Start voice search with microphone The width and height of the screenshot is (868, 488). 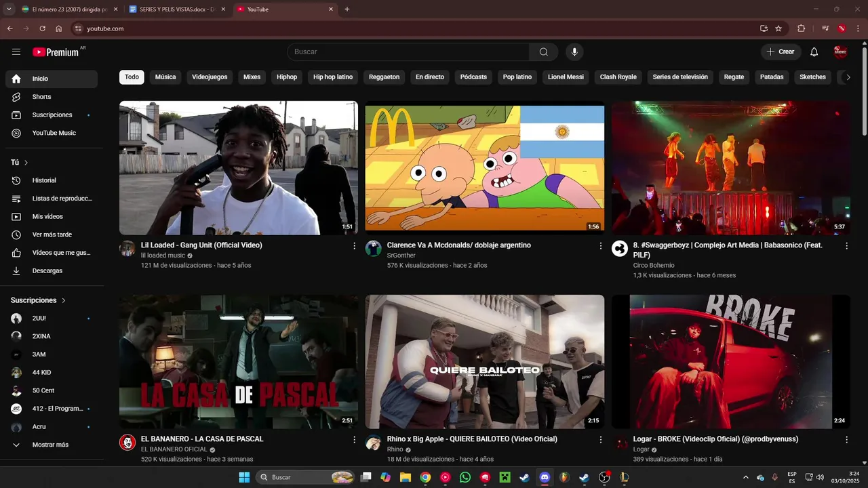coord(574,52)
